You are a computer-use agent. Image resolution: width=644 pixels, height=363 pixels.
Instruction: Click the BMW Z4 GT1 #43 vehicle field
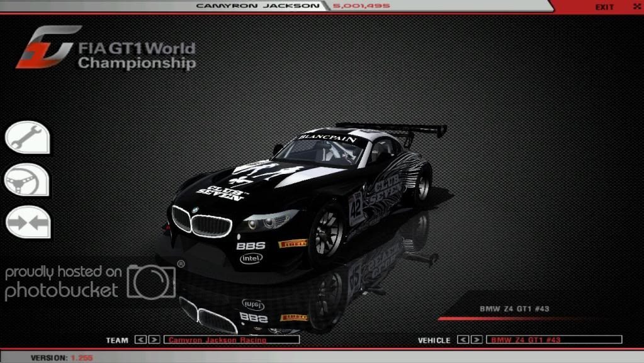554,340
